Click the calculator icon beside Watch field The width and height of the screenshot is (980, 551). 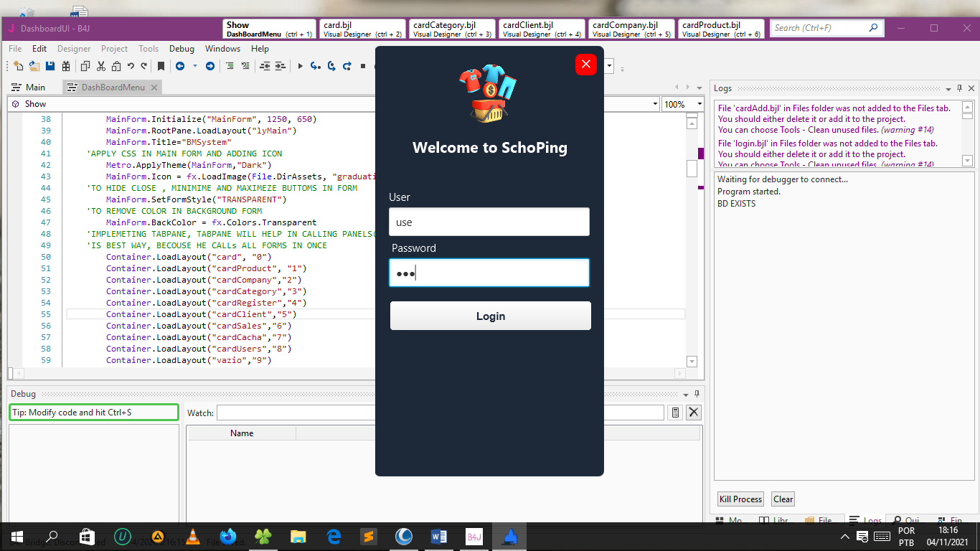pos(675,413)
